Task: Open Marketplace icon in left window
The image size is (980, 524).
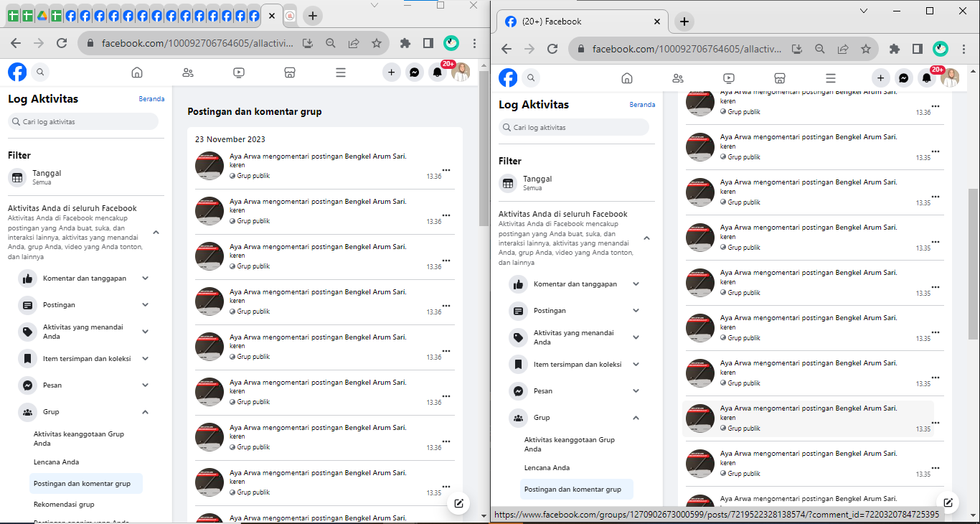Action: point(290,72)
